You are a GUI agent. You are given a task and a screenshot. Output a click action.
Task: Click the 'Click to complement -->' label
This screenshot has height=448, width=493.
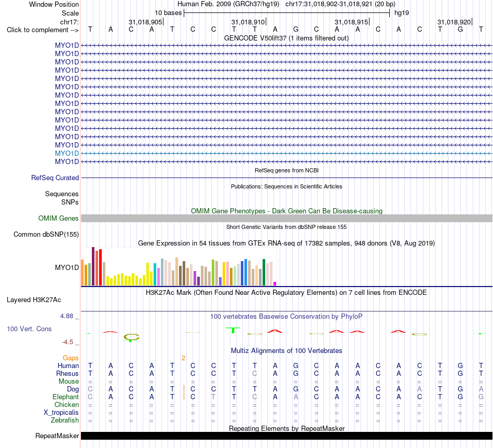click(x=43, y=30)
